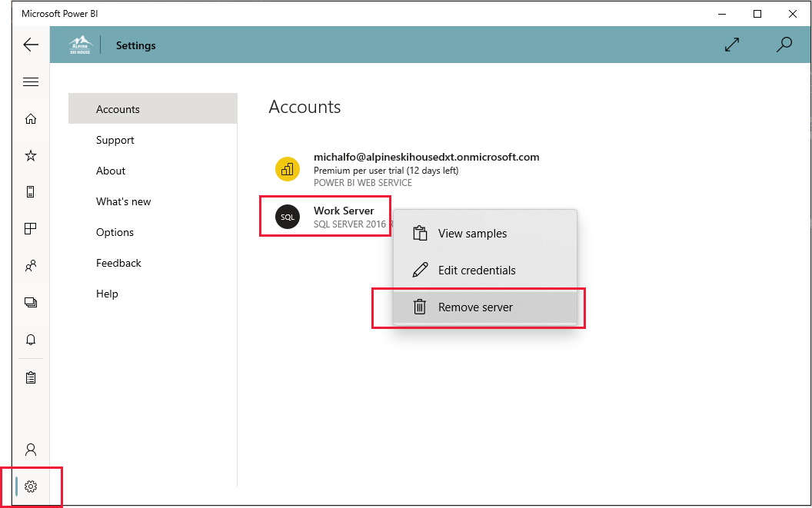The height and width of the screenshot is (508, 812).
Task: Open Shared with me people icon
Action: point(31,266)
